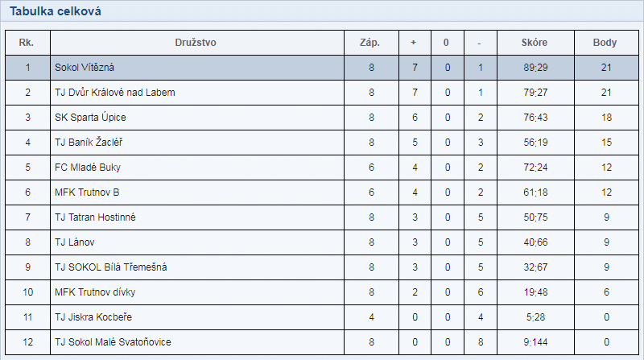Click the Rk. rank column header
644x360 pixels.
[x=27, y=43]
